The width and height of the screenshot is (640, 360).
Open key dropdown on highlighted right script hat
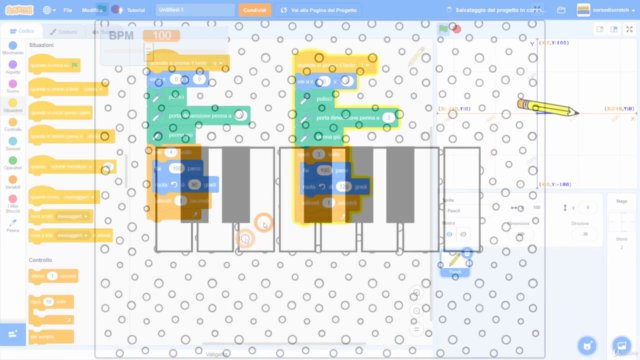(x=364, y=65)
